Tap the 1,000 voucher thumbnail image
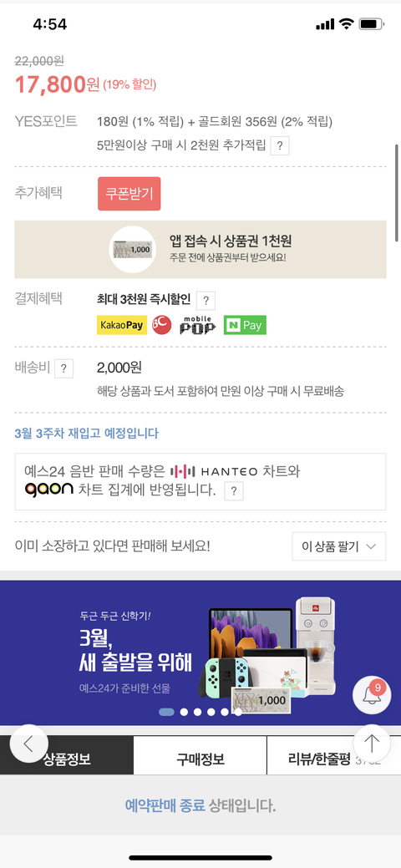 click(132, 249)
